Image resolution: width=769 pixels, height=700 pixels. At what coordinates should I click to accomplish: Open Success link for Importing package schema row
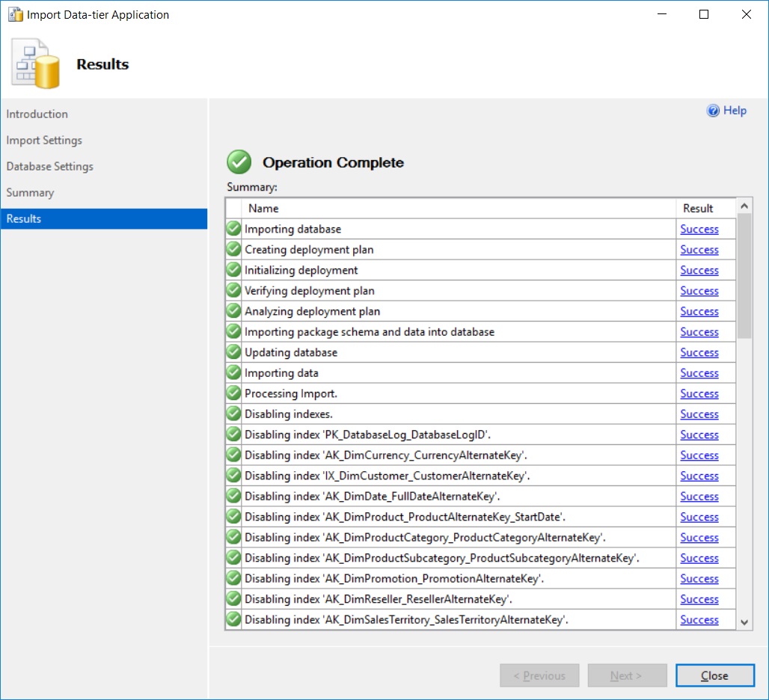(699, 332)
